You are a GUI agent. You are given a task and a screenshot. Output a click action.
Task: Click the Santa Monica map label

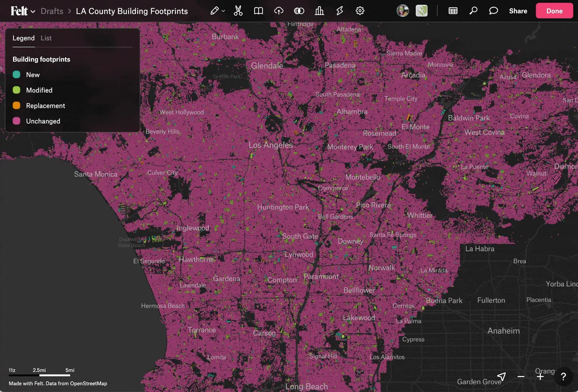point(96,174)
